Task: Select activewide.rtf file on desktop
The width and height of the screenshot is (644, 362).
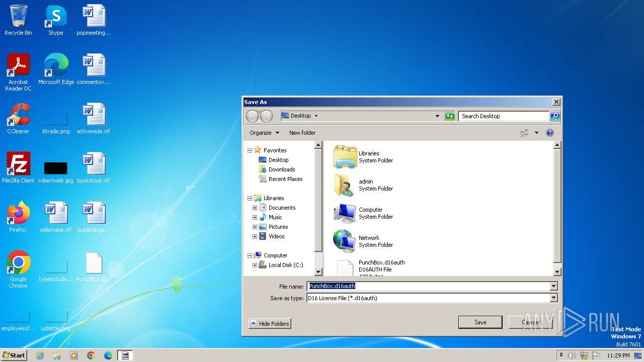Action: [x=94, y=119]
